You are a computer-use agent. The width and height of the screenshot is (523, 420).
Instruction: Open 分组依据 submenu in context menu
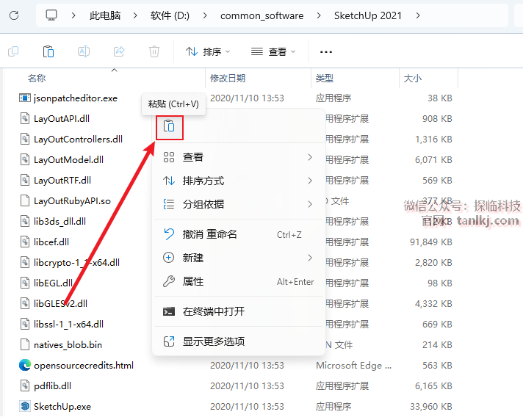238,204
